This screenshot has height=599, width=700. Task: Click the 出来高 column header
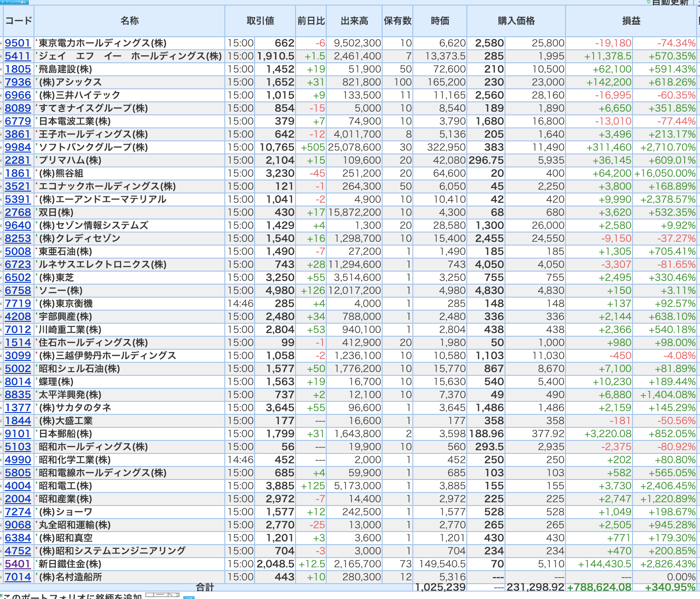coord(354,21)
